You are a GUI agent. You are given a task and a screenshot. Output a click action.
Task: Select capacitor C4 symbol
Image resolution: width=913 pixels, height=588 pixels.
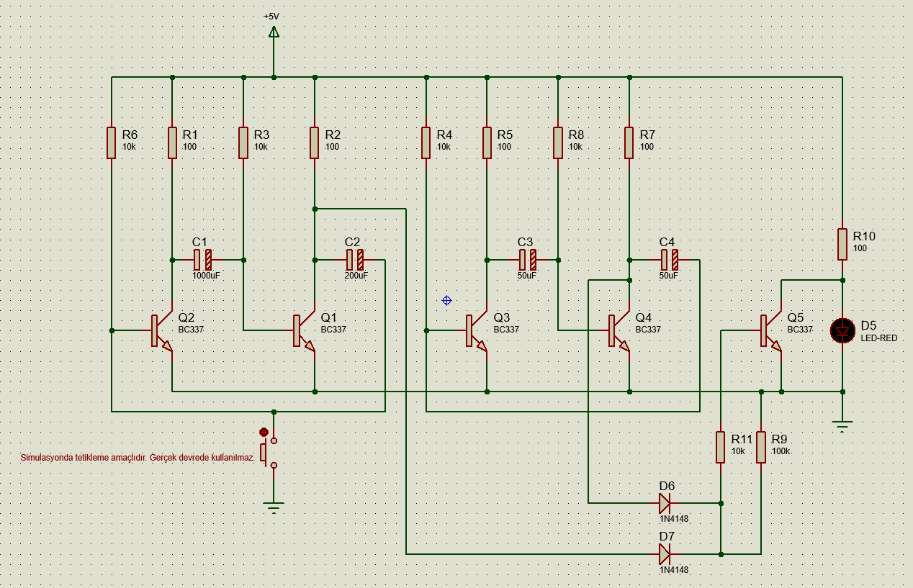tap(670, 260)
